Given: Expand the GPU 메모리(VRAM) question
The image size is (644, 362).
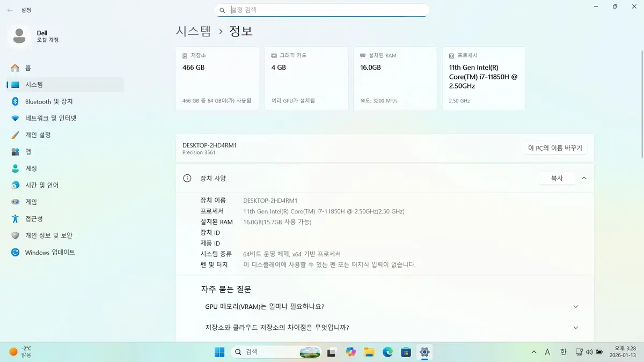Looking at the screenshot, I should pos(575,306).
